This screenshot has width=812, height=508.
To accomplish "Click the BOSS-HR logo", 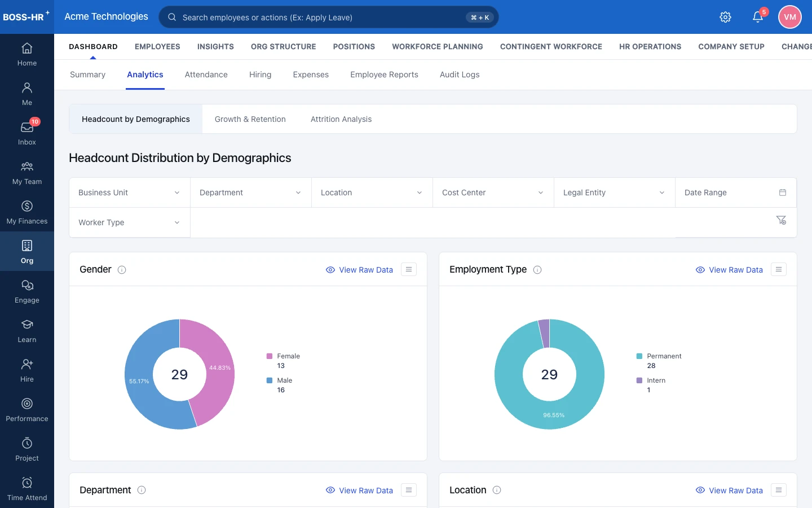I will tap(26, 16).
